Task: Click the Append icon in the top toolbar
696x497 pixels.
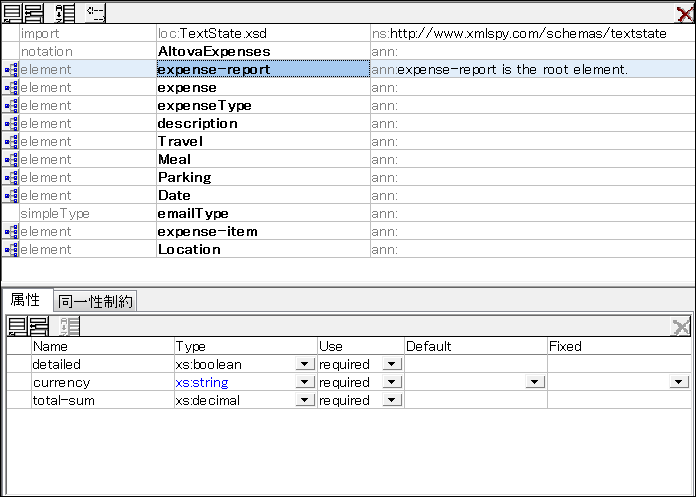Action: pyautogui.click(x=12, y=13)
